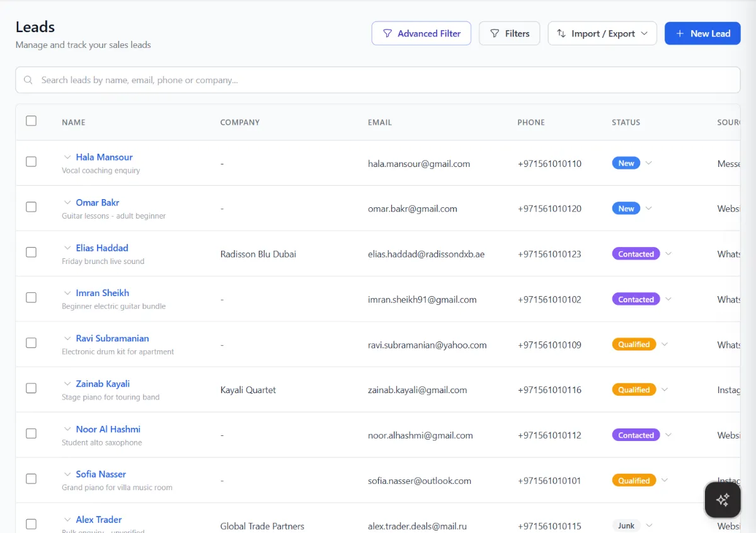The width and height of the screenshot is (756, 533).
Task: Click the PHONE column header
Action: click(531, 122)
